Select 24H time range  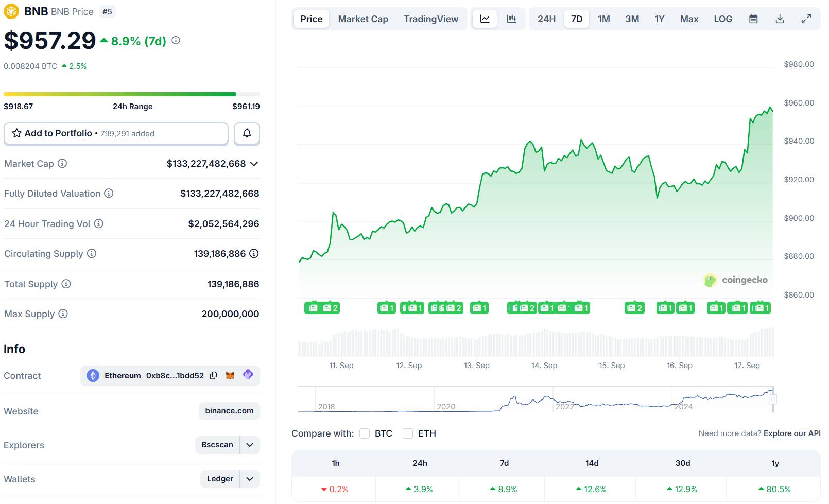[546, 19]
